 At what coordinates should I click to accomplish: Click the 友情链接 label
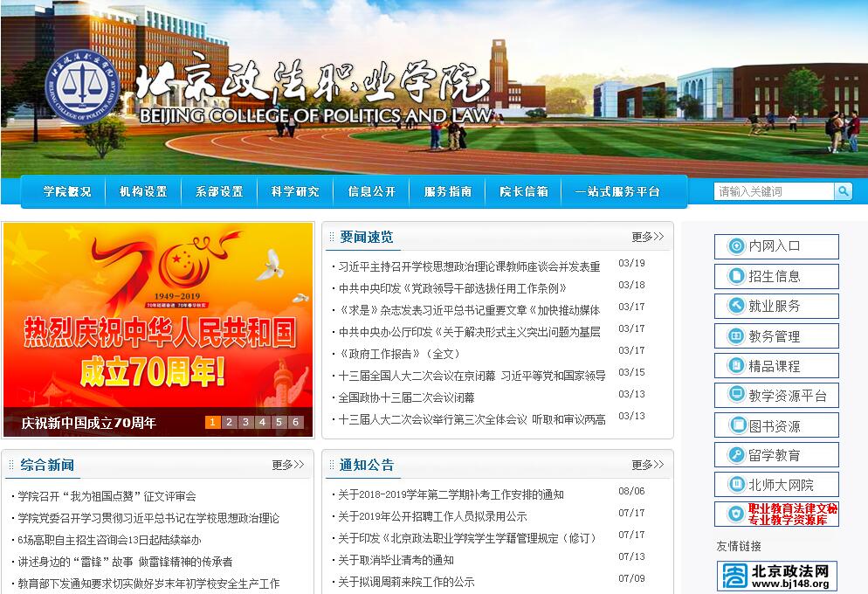(x=739, y=546)
